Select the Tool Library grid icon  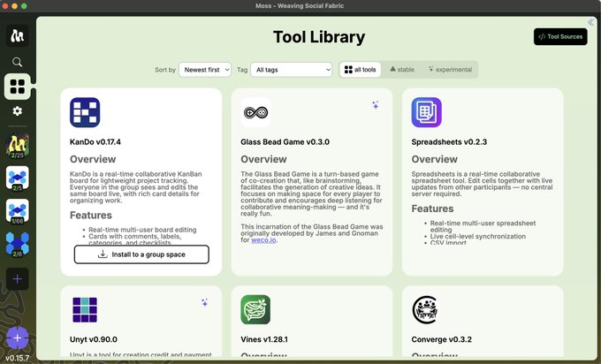[18, 87]
